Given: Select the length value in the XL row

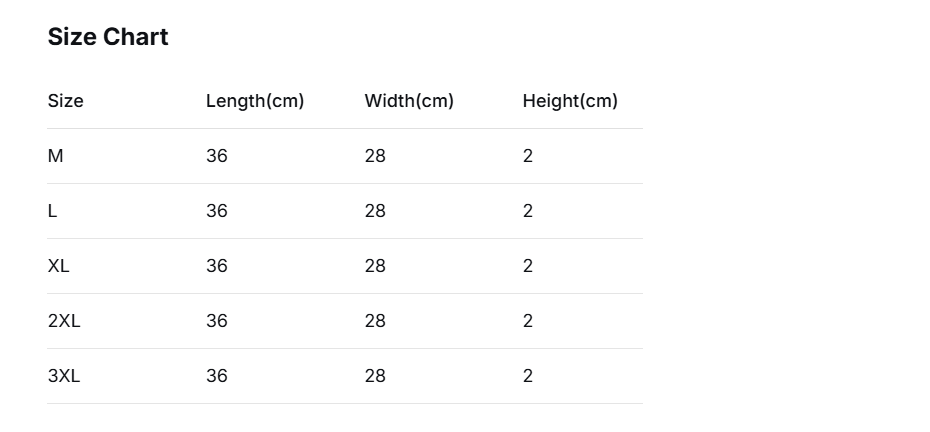Looking at the screenshot, I should click(217, 266).
